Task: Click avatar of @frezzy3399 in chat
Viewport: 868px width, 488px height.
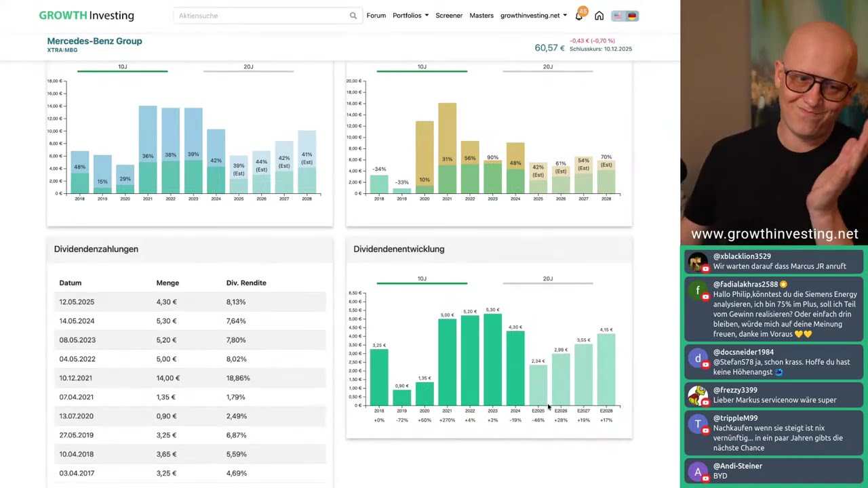Action: 697,396
